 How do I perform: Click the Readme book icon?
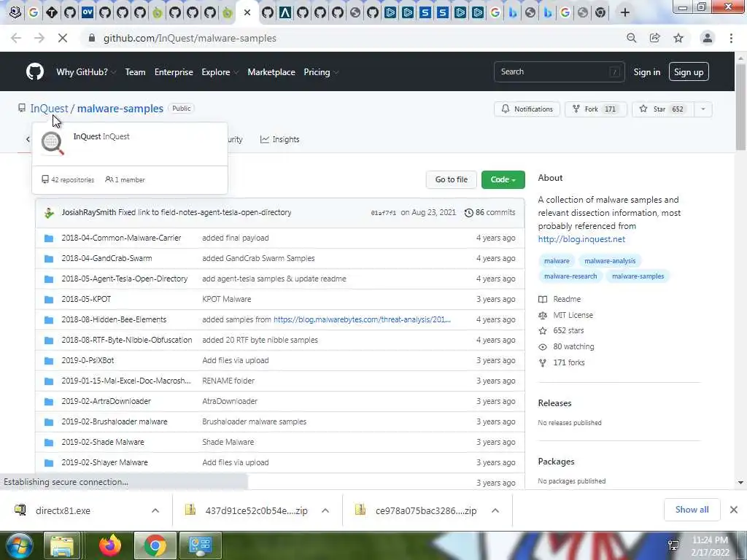(x=543, y=300)
